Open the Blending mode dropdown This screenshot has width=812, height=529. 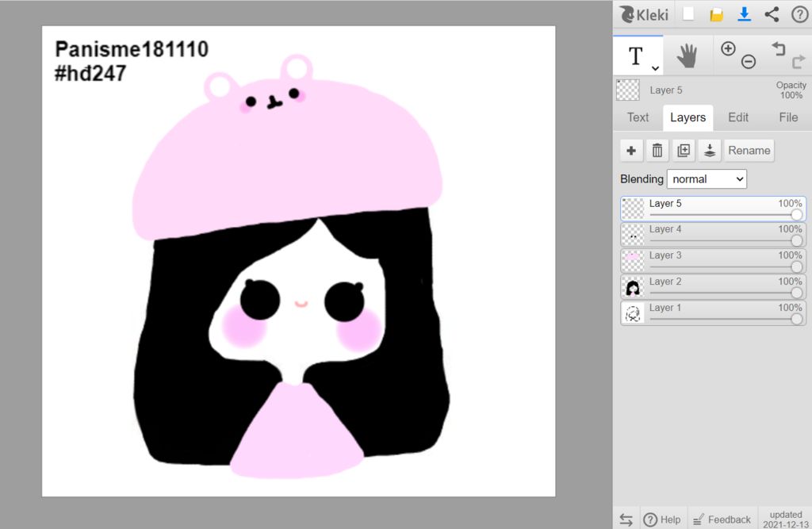(707, 179)
